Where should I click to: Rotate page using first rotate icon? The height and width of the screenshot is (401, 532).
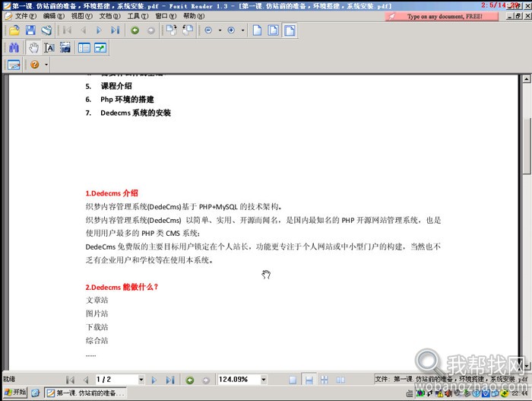(172, 30)
